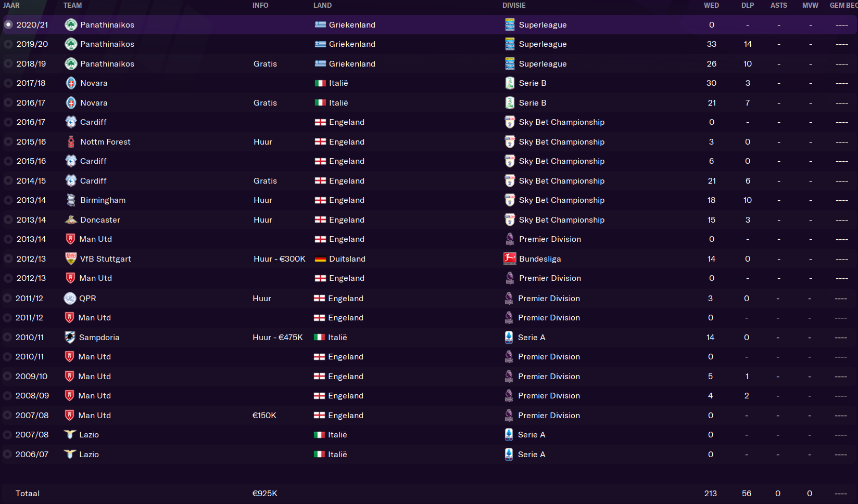Open the Sky Bet Championship link for Cardiff 2014/15
The image size is (858, 504).
tap(562, 180)
